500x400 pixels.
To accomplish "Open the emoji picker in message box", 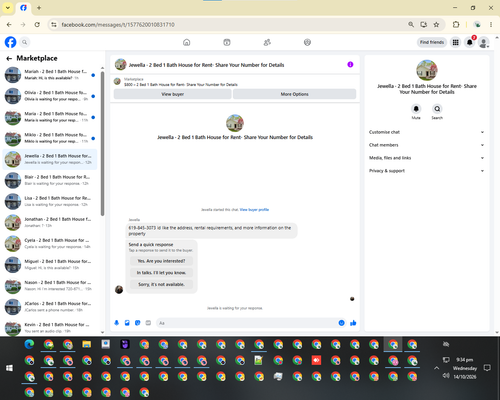I will pos(341,323).
